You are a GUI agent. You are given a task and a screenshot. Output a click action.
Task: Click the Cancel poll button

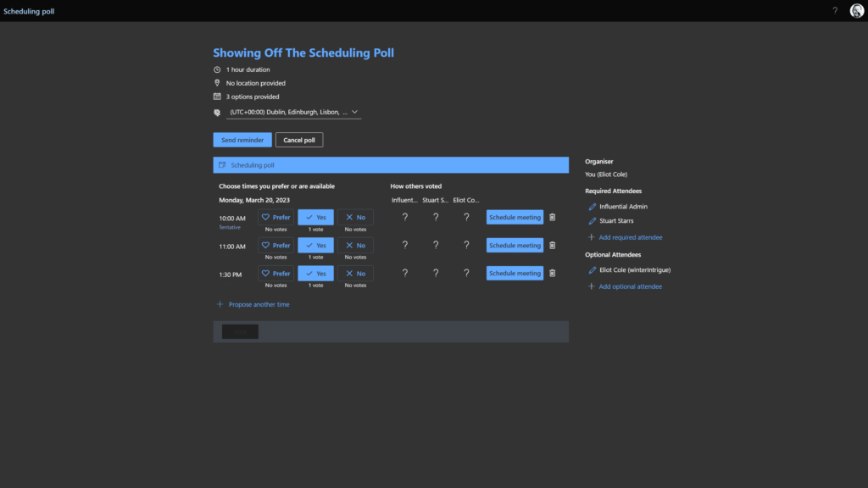(x=299, y=140)
